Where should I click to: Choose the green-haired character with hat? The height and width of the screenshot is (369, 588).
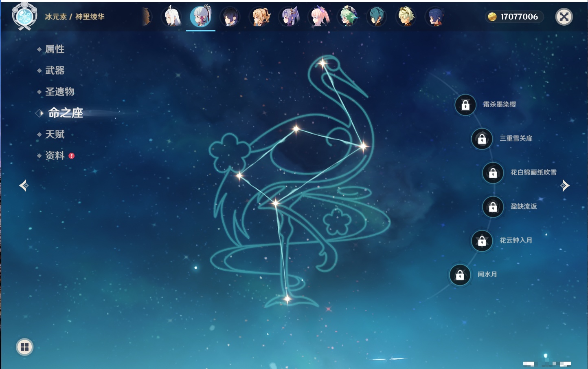[x=348, y=17]
